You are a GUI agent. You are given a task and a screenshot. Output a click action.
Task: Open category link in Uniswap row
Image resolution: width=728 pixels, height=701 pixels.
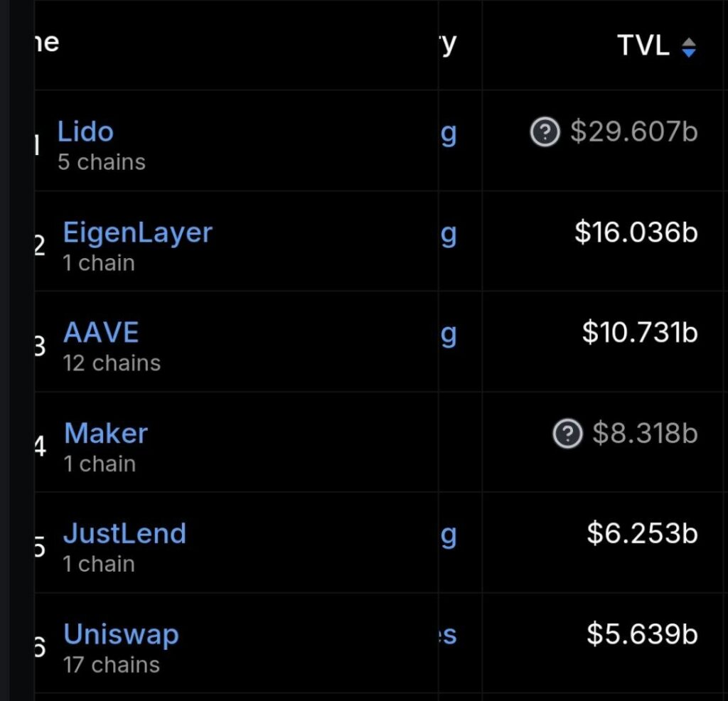point(448,635)
